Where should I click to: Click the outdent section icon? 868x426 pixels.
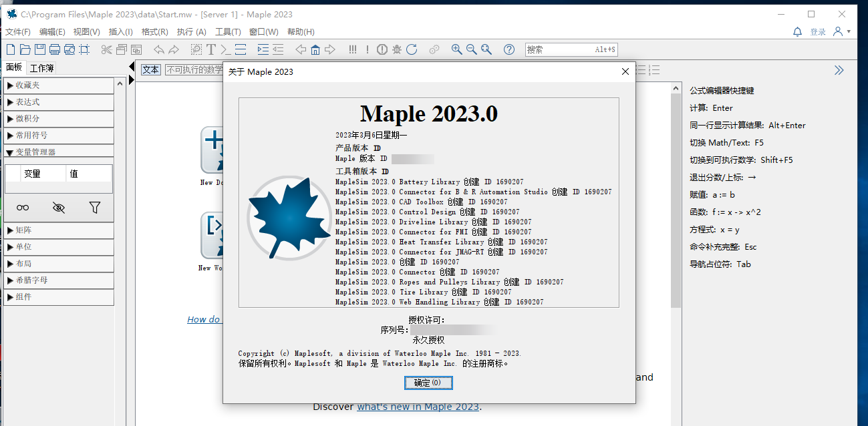278,49
